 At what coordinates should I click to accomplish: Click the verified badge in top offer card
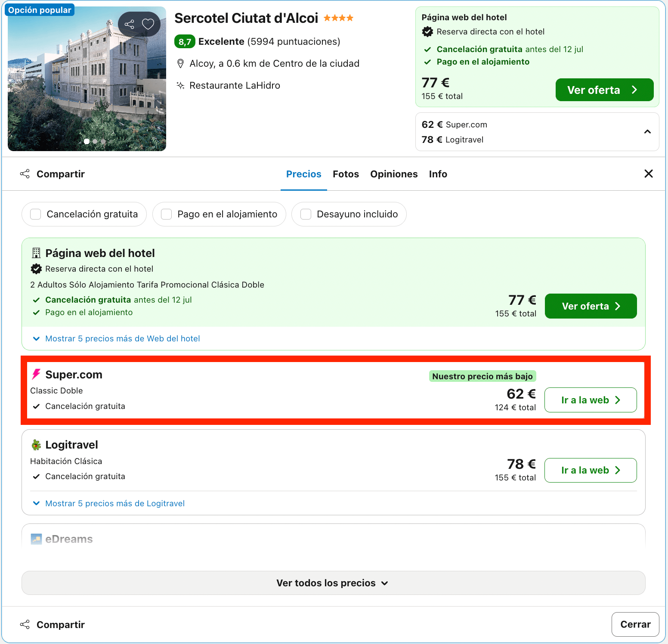427,31
